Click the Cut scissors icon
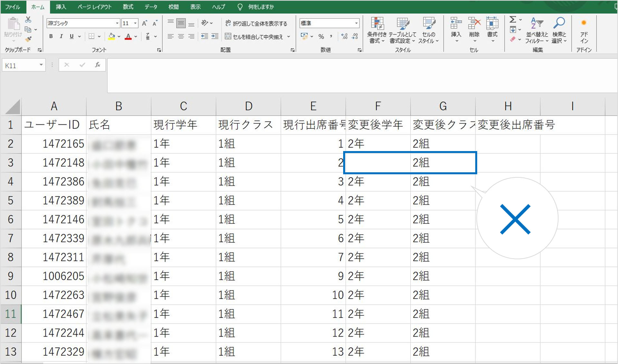This screenshot has width=618, height=364. (x=28, y=20)
